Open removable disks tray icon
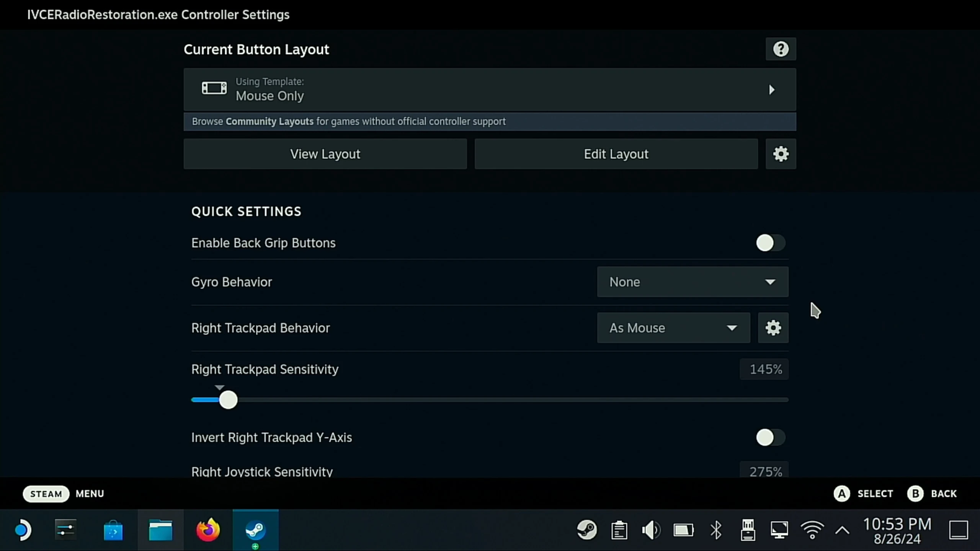 click(748, 530)
